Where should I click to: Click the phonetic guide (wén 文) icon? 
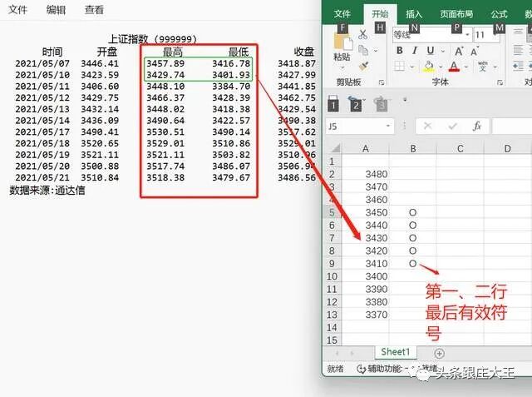click(x=482, y=66)
